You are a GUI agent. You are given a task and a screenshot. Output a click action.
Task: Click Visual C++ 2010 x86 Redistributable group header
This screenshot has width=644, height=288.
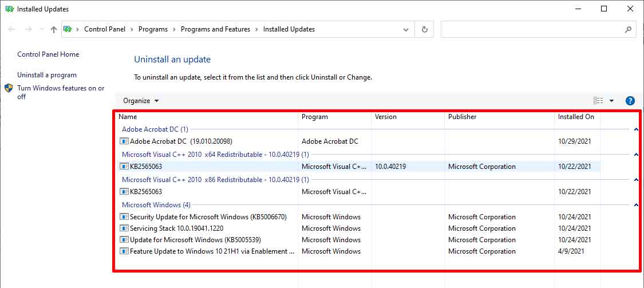click(215, 180)
